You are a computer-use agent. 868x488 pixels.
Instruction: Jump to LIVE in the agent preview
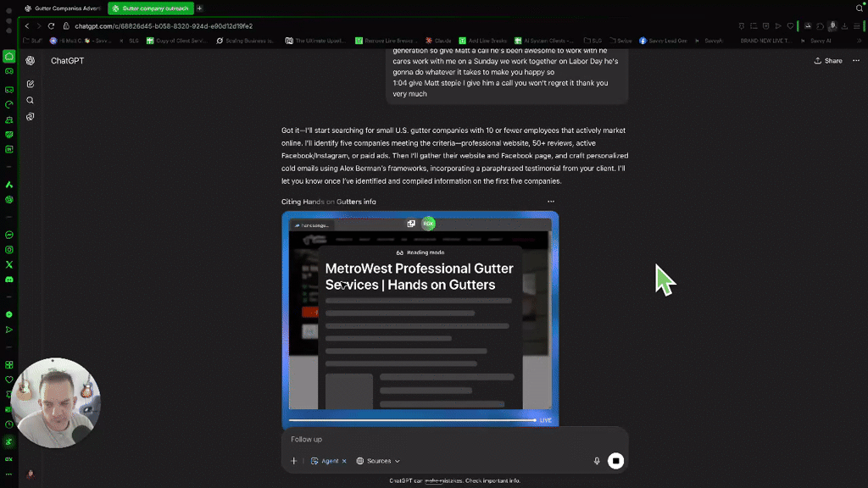tap(545, 420)
